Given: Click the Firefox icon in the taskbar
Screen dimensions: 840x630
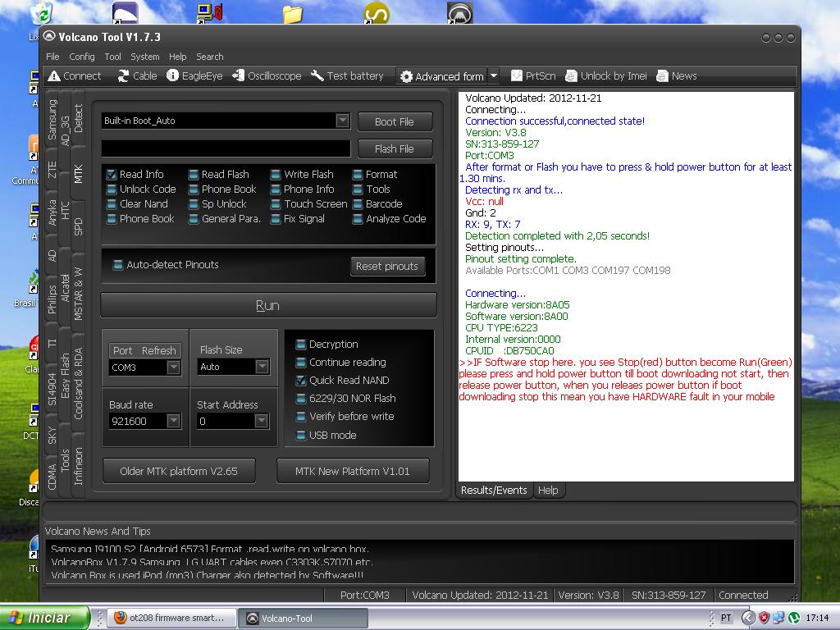Looking at the screenshot, I should tap(120, 618).
